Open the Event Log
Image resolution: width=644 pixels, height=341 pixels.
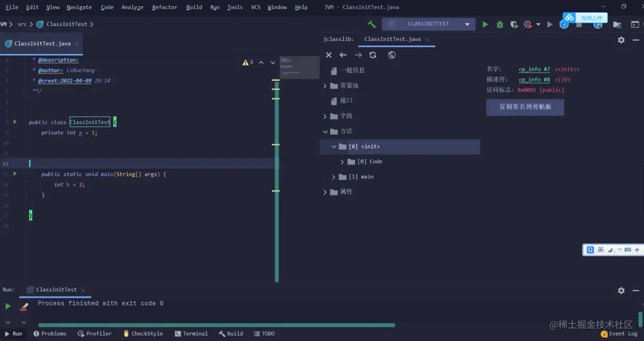coord(619,334)
